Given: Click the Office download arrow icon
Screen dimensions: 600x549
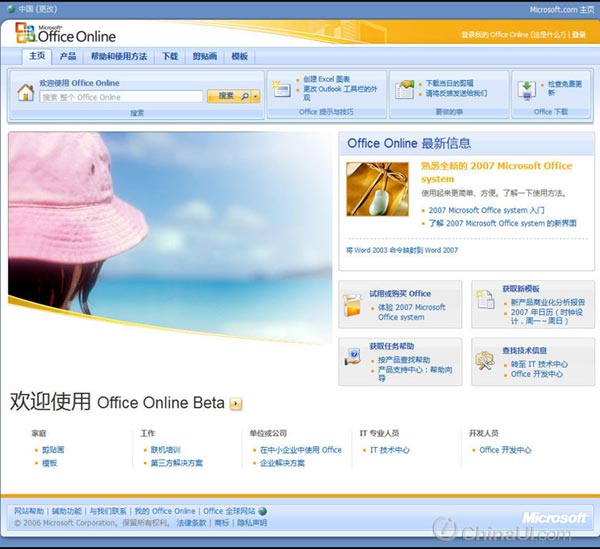Looking at the screenshot, I should (x=527, y=90).
